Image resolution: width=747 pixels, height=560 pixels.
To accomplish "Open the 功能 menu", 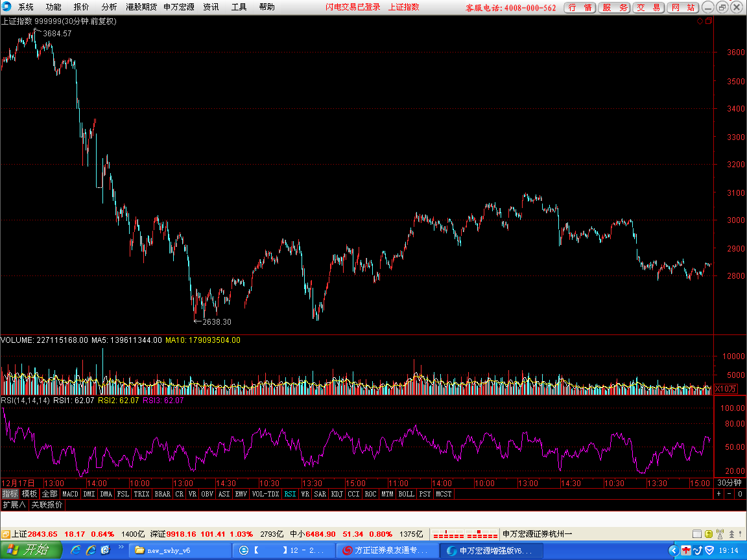I will 53,7.
